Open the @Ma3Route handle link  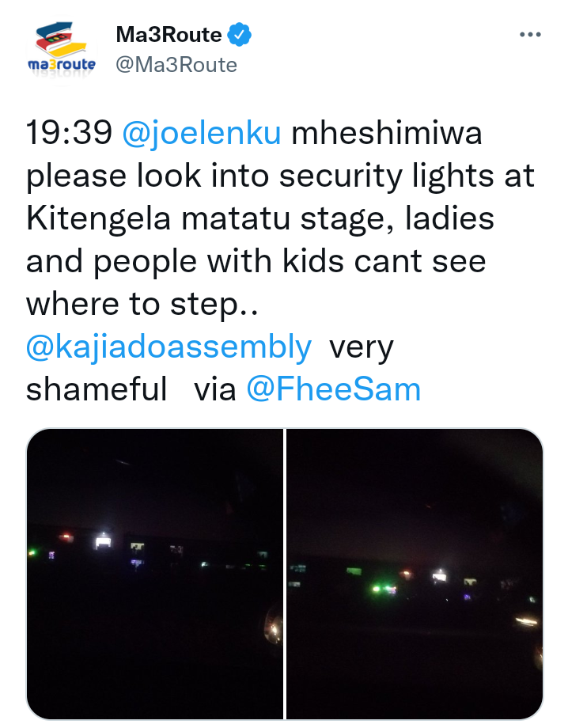coord(176,65)
